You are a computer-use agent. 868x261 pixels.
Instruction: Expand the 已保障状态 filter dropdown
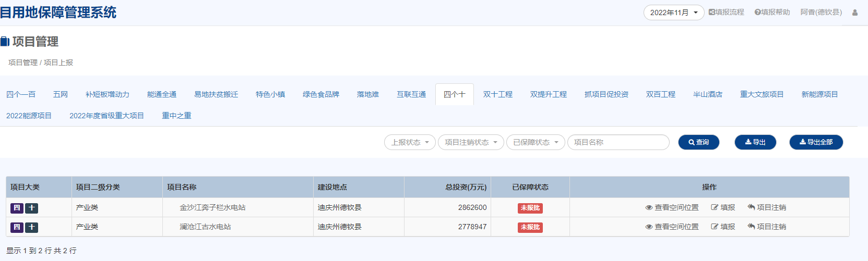[535, 142]
